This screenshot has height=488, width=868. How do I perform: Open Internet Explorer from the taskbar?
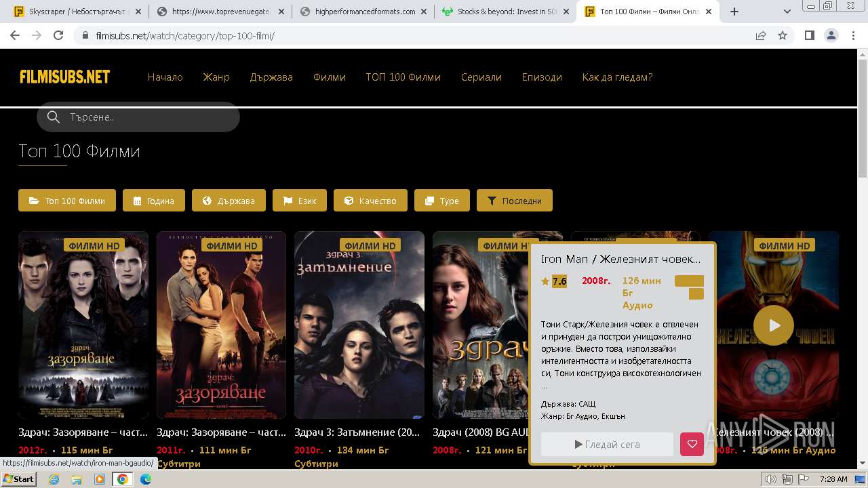[x=54, y=479]
